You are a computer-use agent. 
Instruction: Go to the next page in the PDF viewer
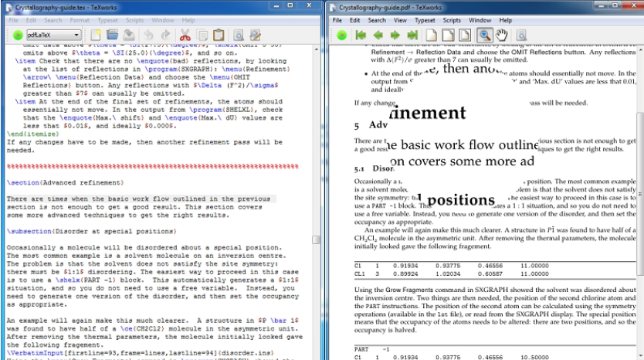(x=395, y=36)
